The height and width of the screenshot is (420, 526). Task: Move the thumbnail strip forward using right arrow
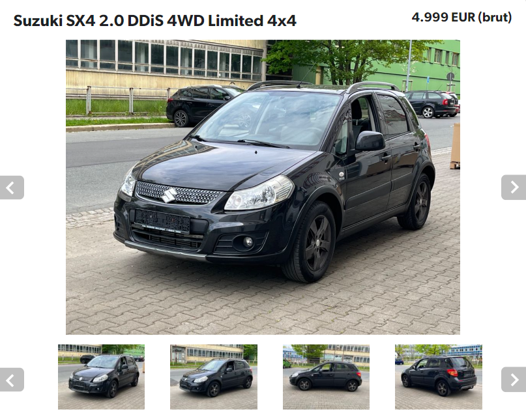pos(514,380)
